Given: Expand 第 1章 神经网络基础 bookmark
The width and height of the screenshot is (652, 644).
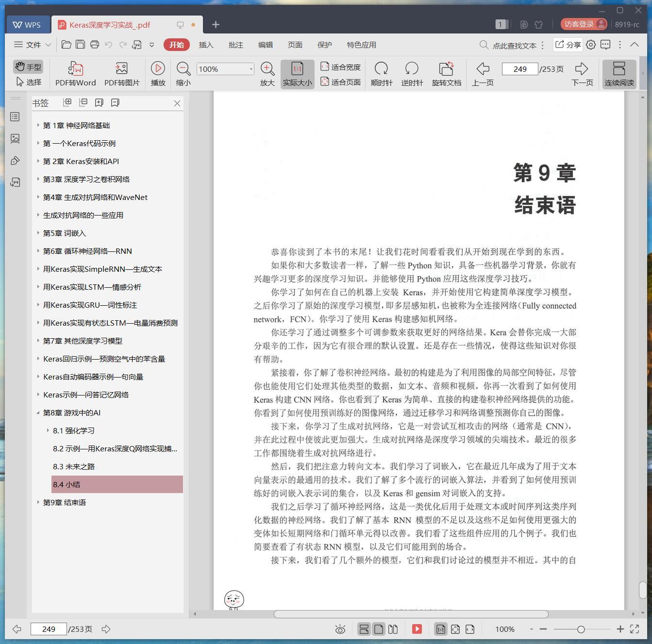Looking at the screenshot, I should (x=38, y=125).
